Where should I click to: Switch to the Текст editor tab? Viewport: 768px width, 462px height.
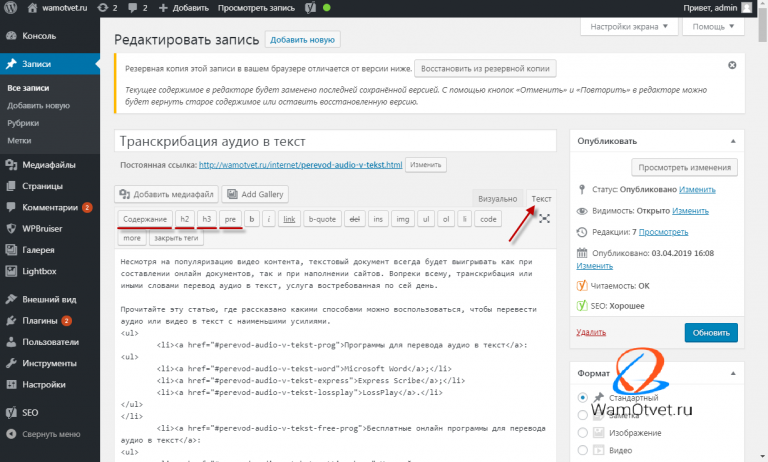[x=541, y=199]
